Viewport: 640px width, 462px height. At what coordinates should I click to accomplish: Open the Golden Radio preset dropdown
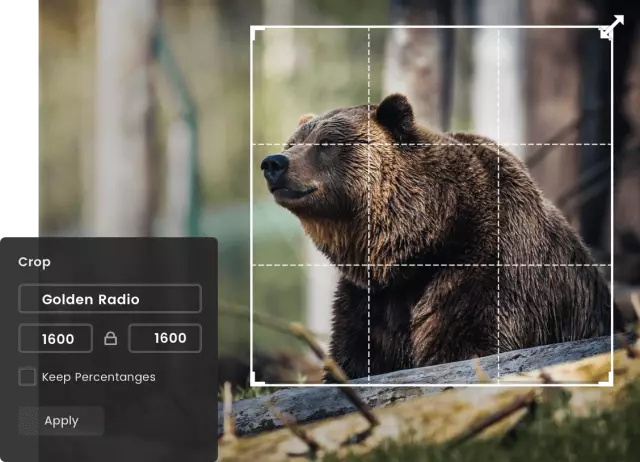(110, 299)
